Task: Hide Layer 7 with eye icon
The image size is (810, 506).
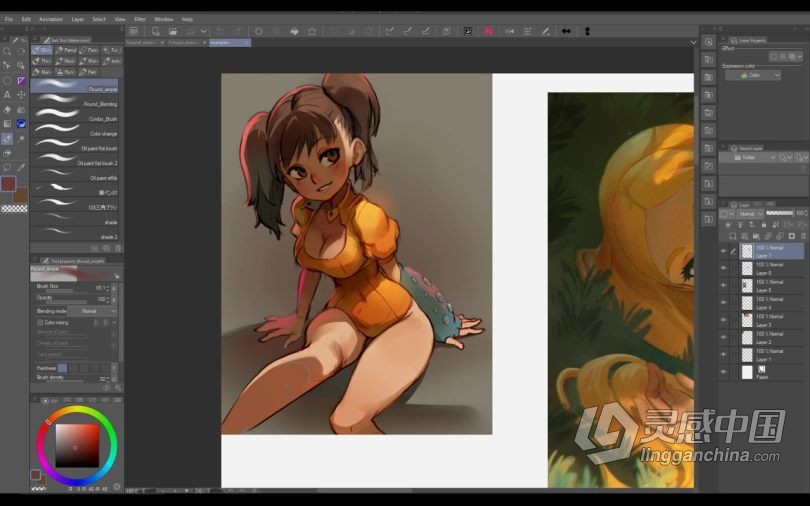Action: (723, 251)
